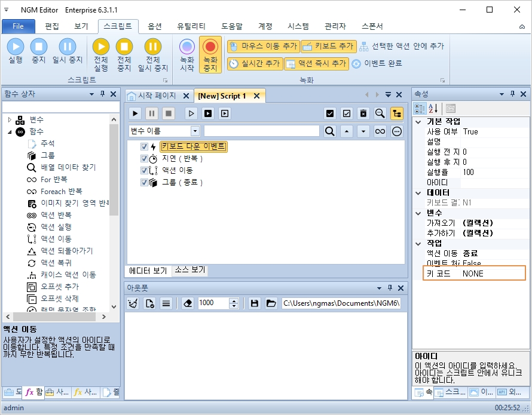The height and width of the screenshot is (415, 532).
Task: Uncheck the 지연 ( 반복 ) checkbox
Action: coord(144,158)
